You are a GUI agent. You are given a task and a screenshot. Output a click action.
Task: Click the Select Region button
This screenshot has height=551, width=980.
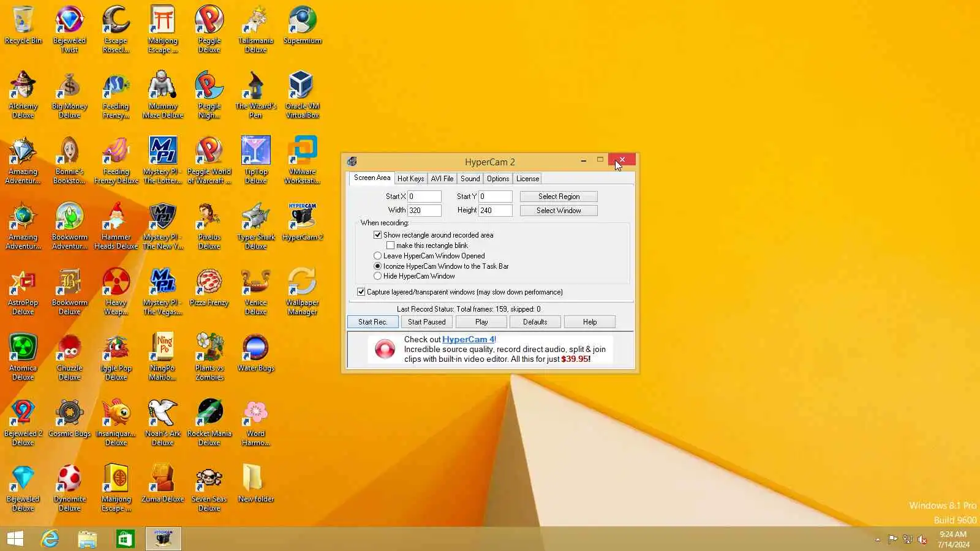(x=559, y=197)
